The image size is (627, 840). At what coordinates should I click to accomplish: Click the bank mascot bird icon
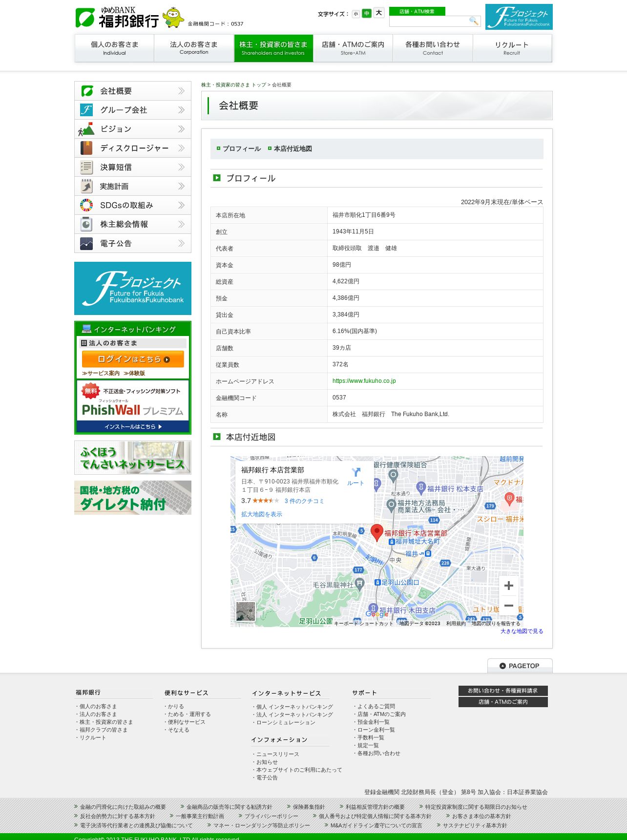coord(173,17)
